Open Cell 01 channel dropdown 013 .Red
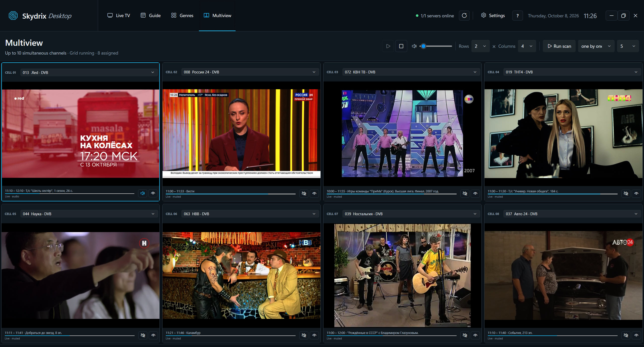Image resolution: width=644 pixels, height=347 pixels. [89, 72]
